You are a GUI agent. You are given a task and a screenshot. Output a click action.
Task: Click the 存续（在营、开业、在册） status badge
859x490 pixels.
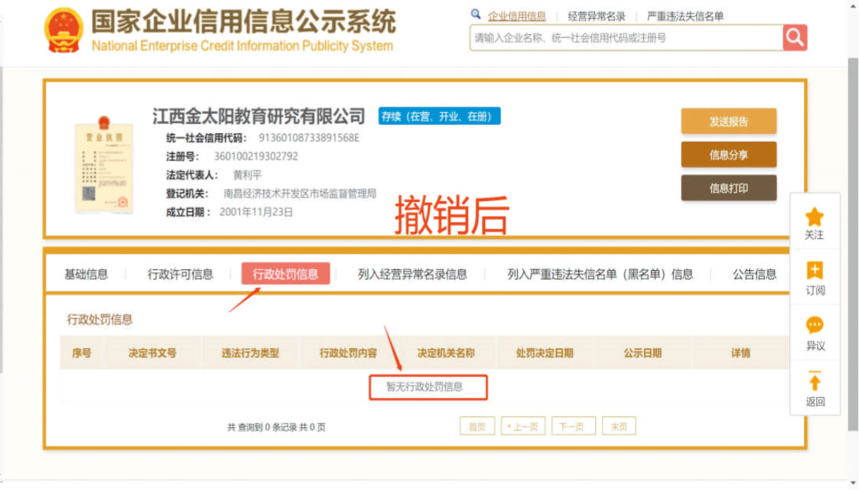439,116
